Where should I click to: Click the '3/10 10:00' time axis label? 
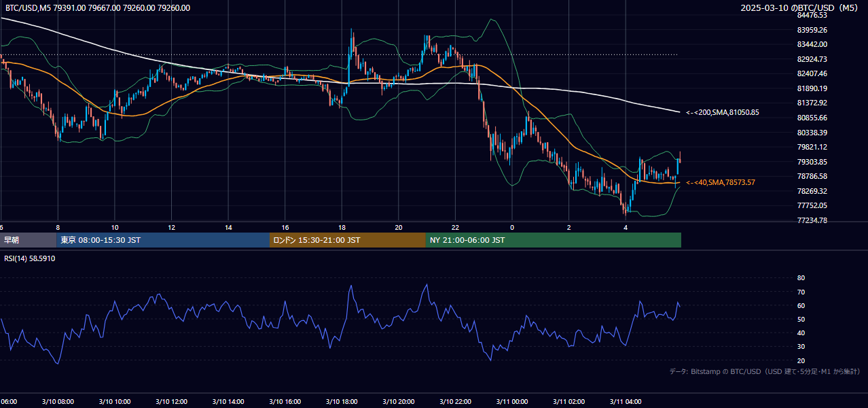click(114, 402)
